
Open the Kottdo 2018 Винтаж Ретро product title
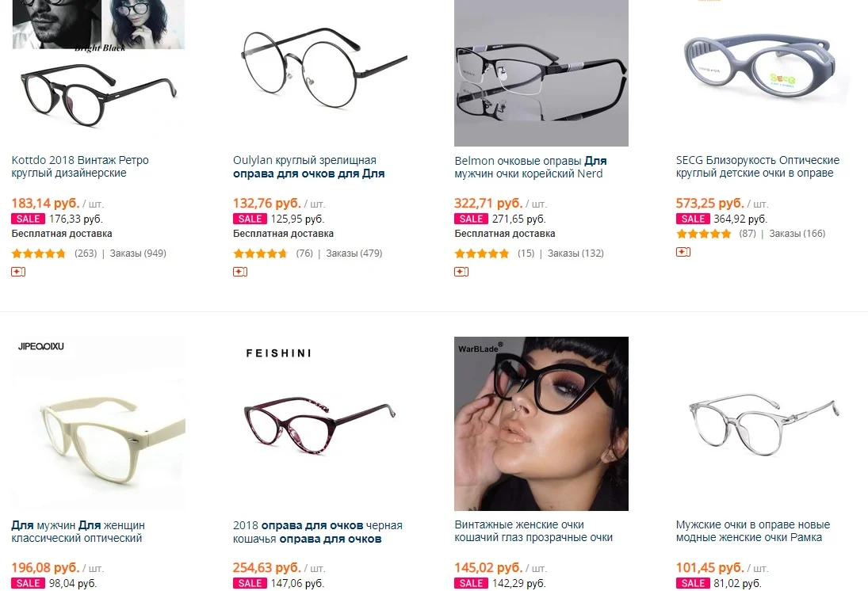click(x=80, y=166)
